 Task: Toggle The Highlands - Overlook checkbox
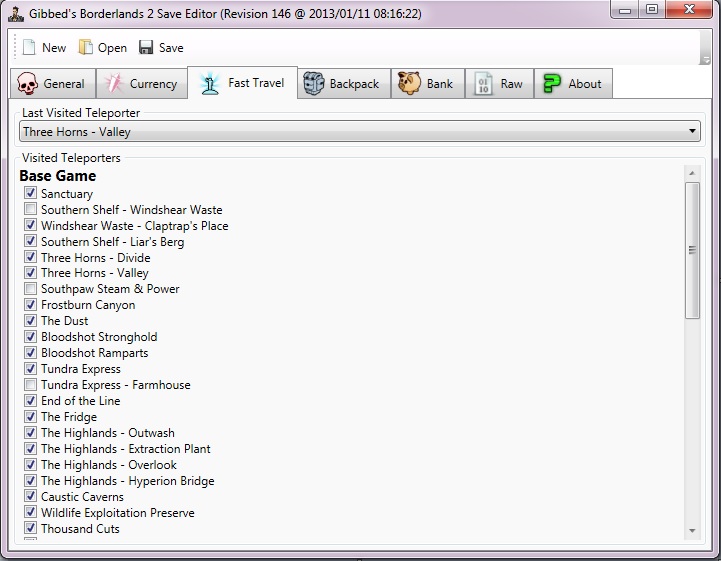point(30,464)
